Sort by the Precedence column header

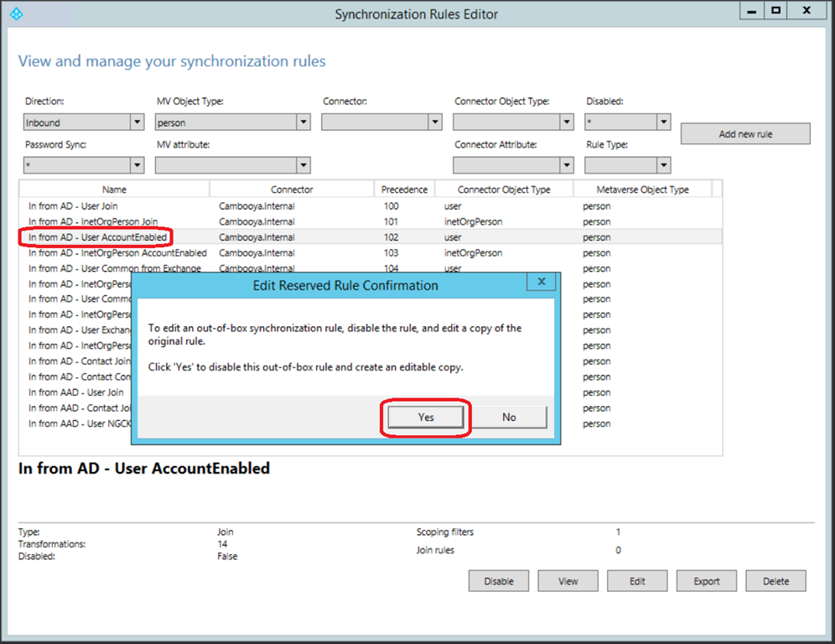pos(404,190)
